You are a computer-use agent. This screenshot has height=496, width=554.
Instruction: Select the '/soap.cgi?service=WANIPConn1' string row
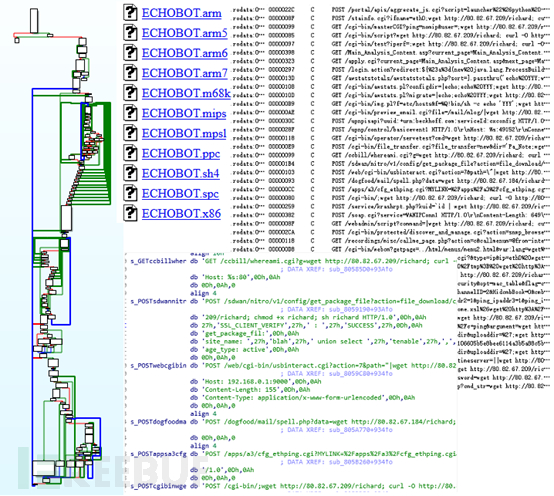[x=391, y=215]
